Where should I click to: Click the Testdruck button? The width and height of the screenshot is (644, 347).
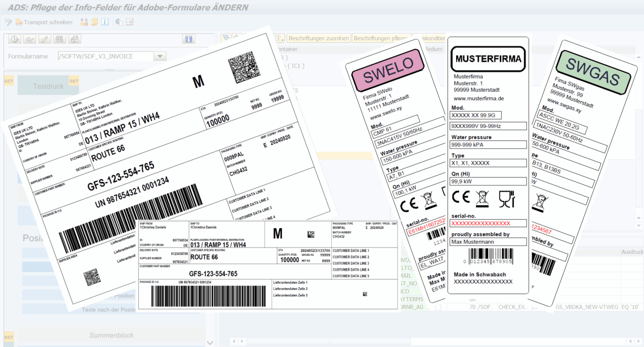(48, 86)
